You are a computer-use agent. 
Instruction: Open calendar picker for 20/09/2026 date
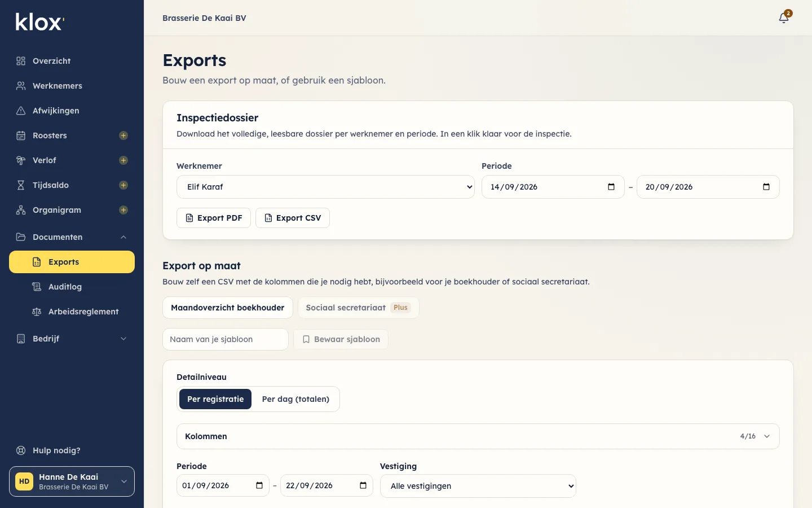click(766, 187)
